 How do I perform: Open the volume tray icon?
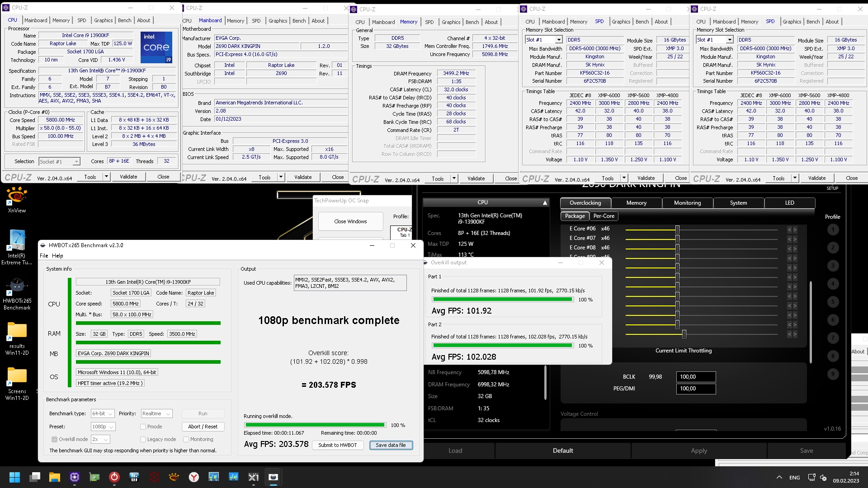coord(823,477)
